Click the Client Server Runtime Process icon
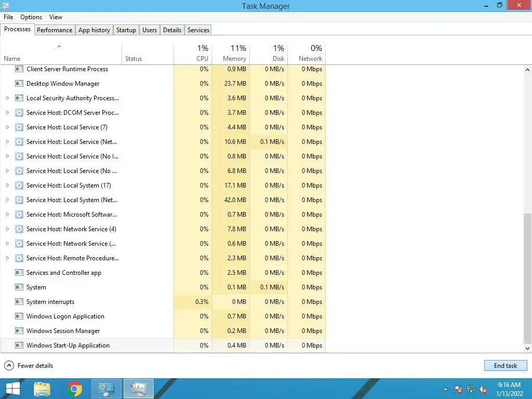The width and height of the screenshot is (532, 399). (x=19, y=69)
